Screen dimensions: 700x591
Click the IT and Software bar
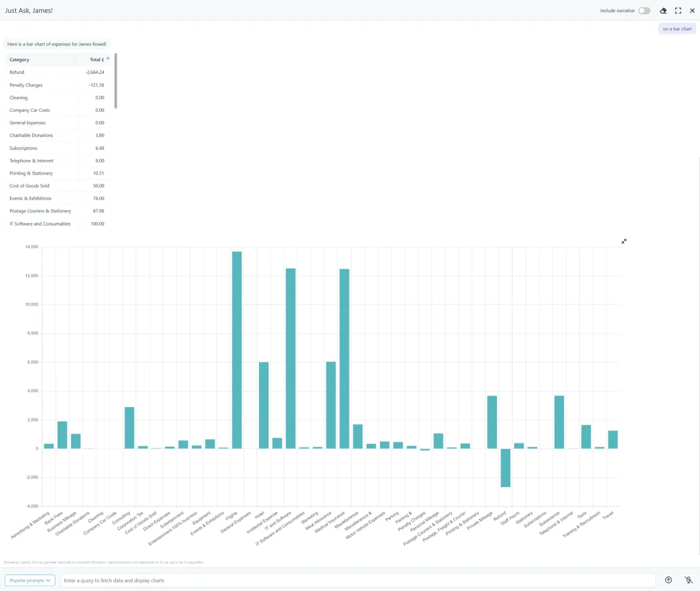(290, 358)
